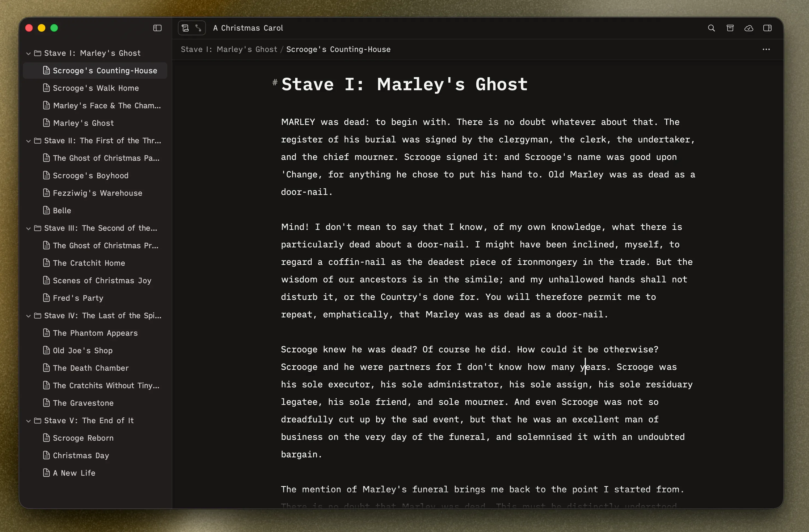Open the Scenes of Christmas Joy document
Image resolution: width=809 pixels, height=532 pixels.
(95, 280)
